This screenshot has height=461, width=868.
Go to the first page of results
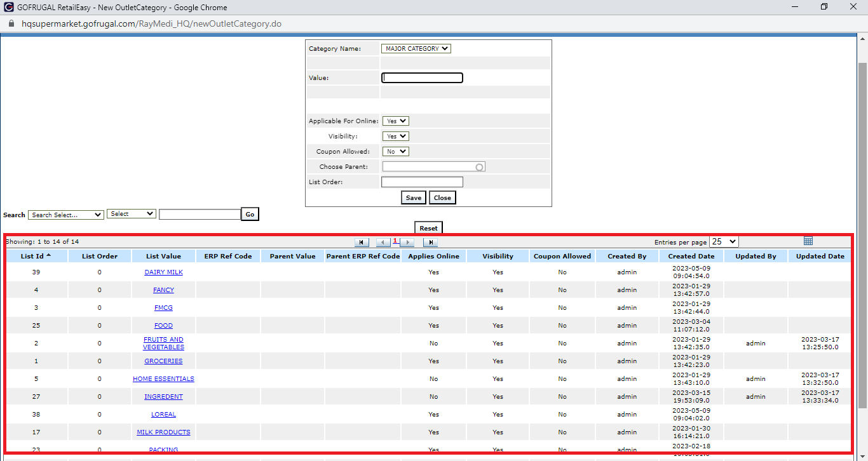tap(362, 242)
